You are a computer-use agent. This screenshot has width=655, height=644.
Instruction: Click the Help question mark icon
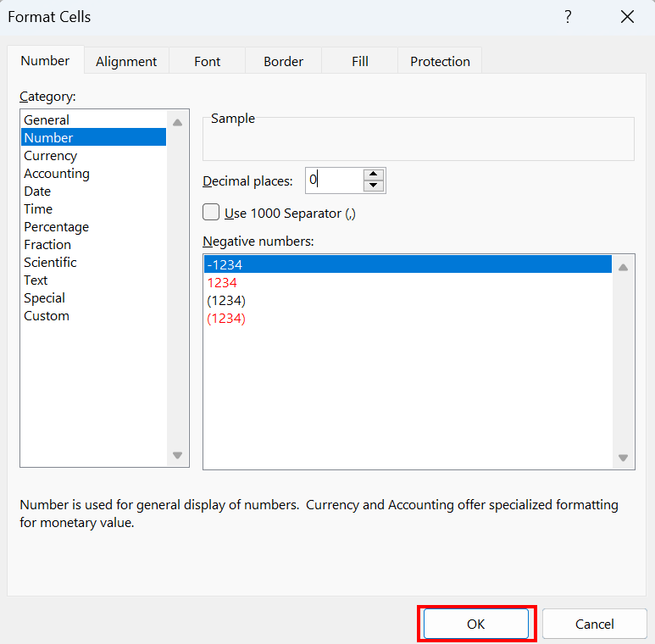point(568,17)
